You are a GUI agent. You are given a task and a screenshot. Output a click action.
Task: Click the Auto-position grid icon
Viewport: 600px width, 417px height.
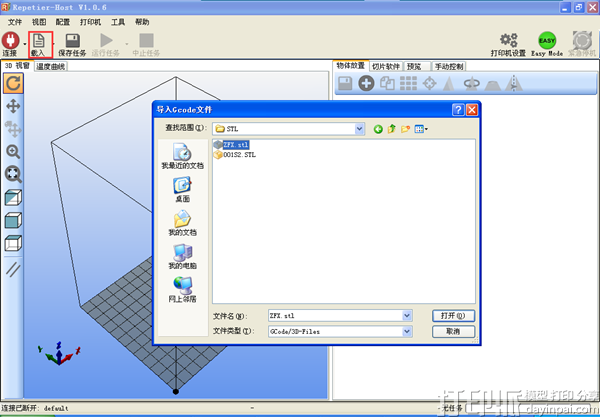pos(408,83)
